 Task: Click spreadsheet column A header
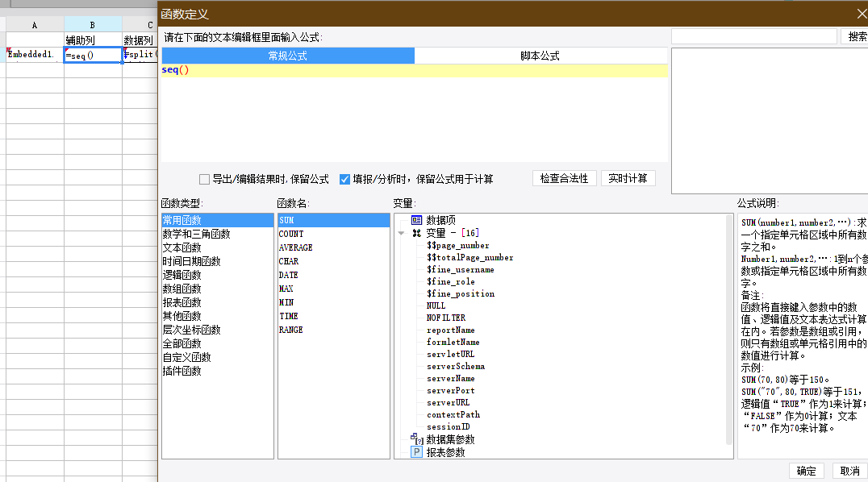tap(35, 25)
